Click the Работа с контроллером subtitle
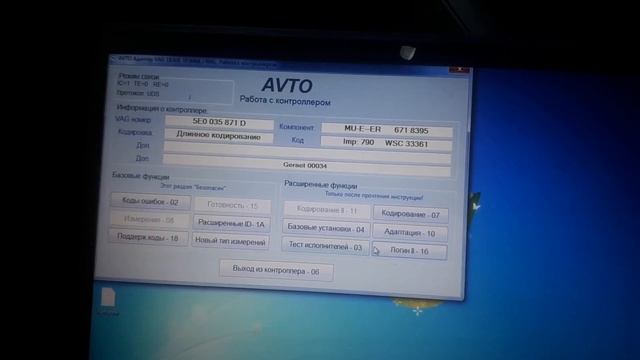The image size is (640, 360). (x=285, y=100)
